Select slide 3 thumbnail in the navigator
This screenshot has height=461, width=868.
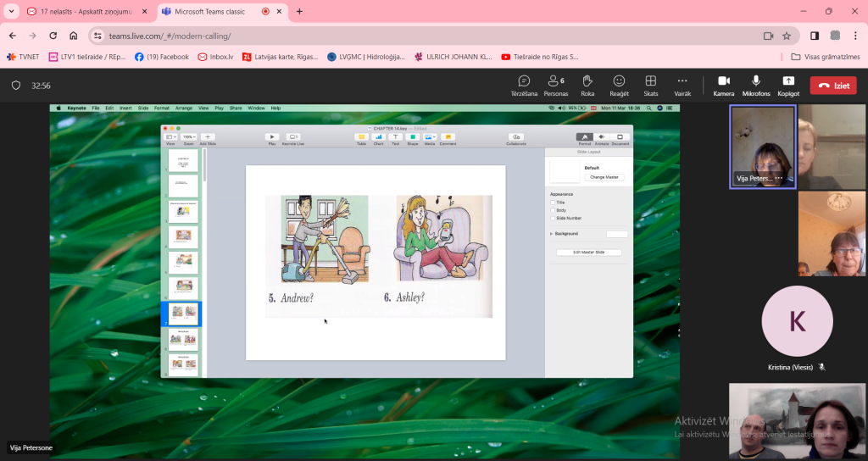point(183,211)
